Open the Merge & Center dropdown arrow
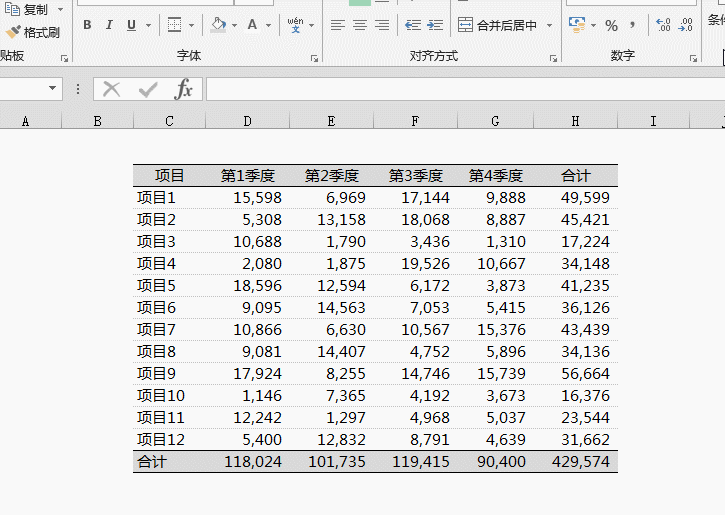 coord(549,25)
